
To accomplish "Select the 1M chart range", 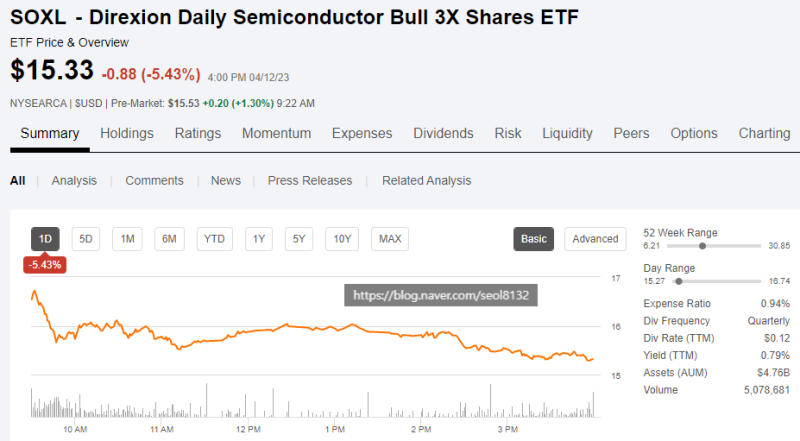I will 127,239.
